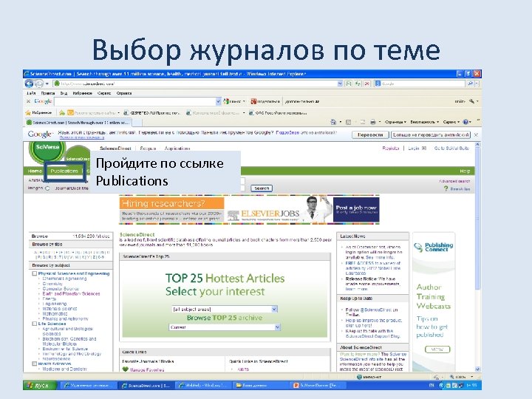Click the green question mark Search tips icon

pos(446,188)
